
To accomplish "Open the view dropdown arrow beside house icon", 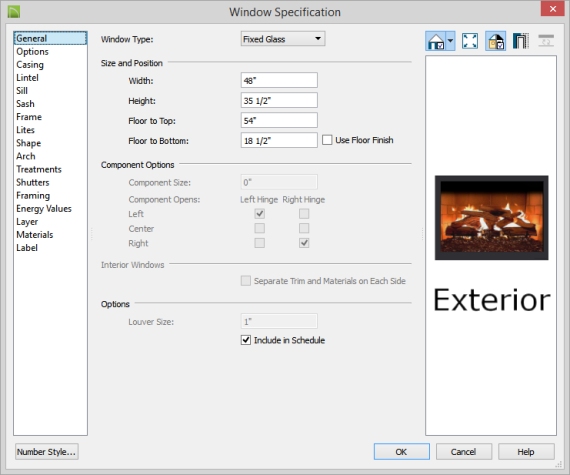I will pyautogui.click(x=450, y=41).
